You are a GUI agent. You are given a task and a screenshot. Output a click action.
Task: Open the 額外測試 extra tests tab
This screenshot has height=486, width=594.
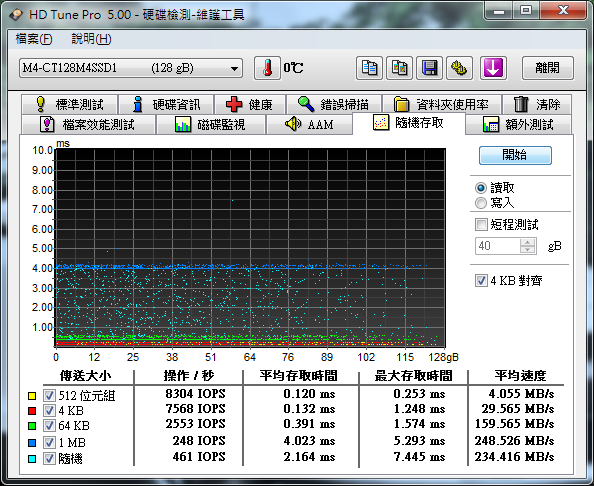tap(518, 124)
